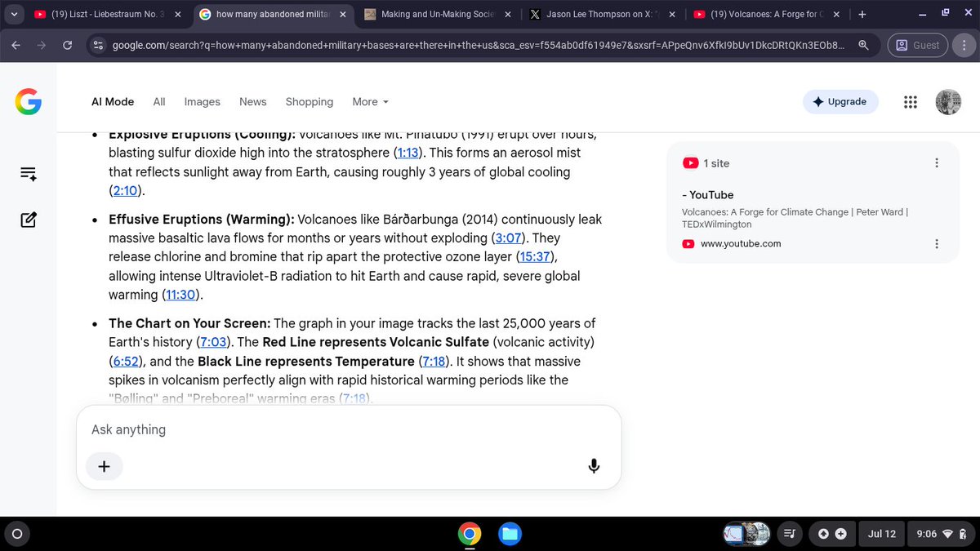The image size is (980, 551).
Task: Open the recent screenshots holding space preview
Action: tap(746, 534)
